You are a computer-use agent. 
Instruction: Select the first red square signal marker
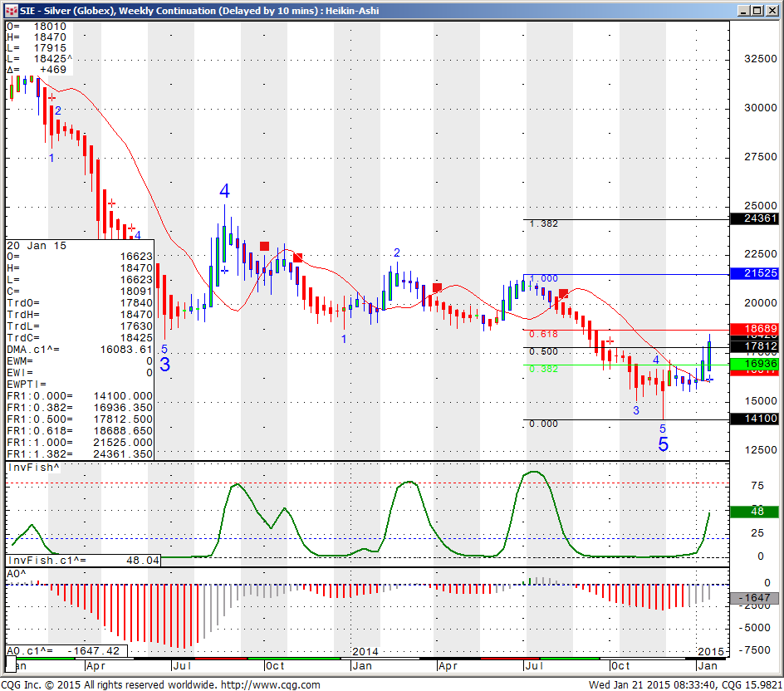pyautogui.click(x=264, y=246)
